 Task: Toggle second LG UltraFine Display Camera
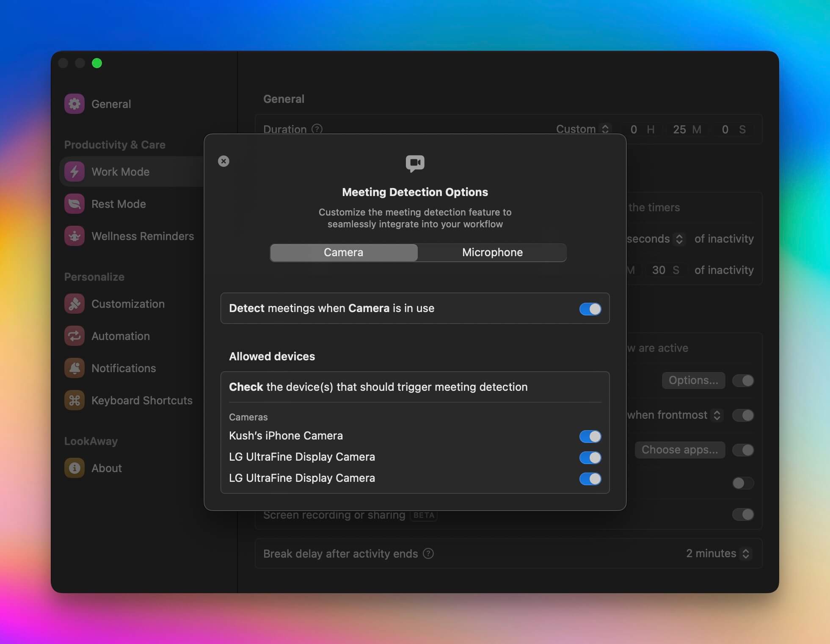pyautogui.click(x=590, y=478)
